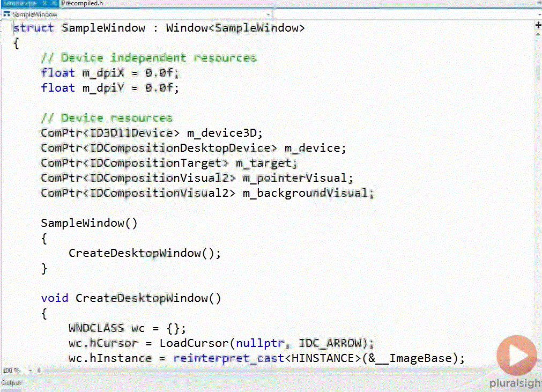Click 'm_device;' member name
Image resolution: width=542 pixels, height=392 pixels.
tap(315, 148)
